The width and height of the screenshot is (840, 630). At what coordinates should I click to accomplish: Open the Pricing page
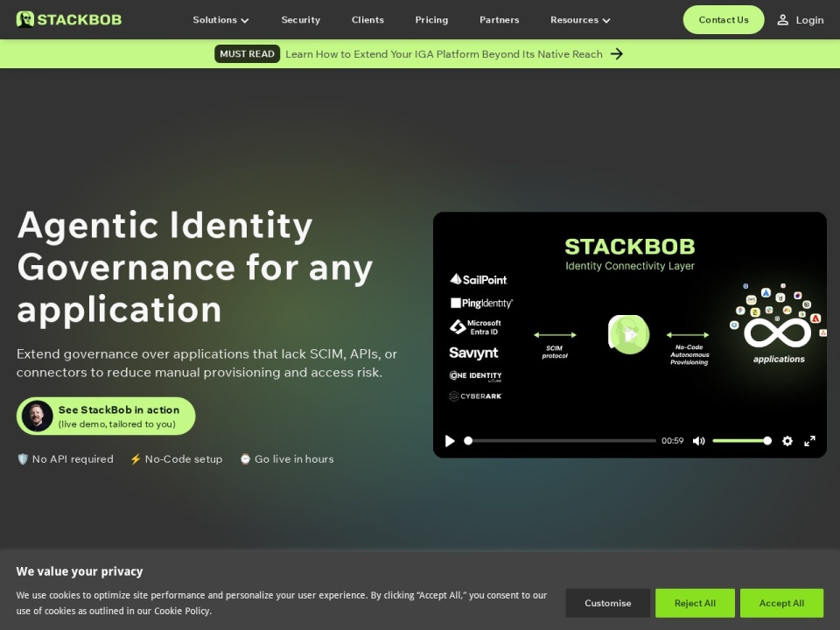[x=431, y=20]
